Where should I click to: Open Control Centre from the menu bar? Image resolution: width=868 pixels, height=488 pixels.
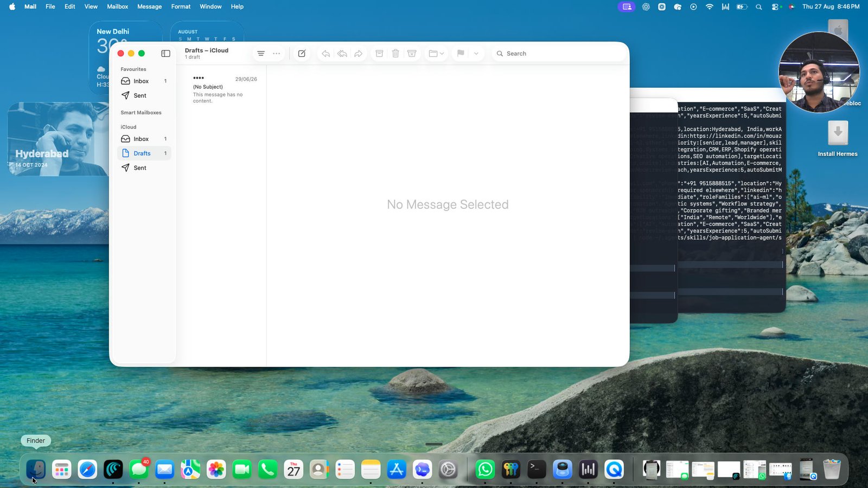pyautogui.click(x=775, y=7)
